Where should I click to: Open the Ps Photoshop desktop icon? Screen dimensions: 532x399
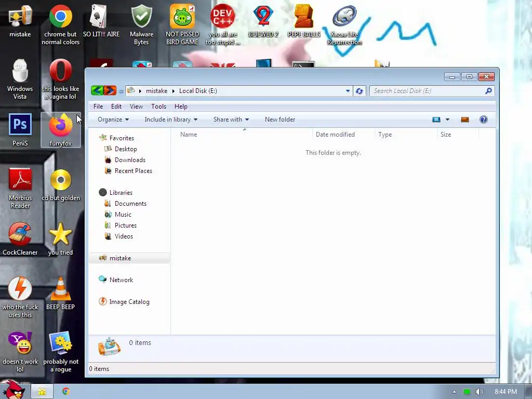(20, 130)
